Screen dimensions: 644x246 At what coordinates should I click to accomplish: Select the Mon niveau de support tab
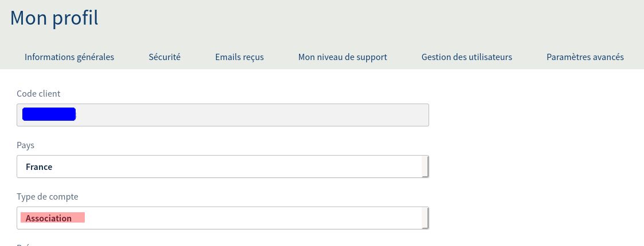(343, 57)
